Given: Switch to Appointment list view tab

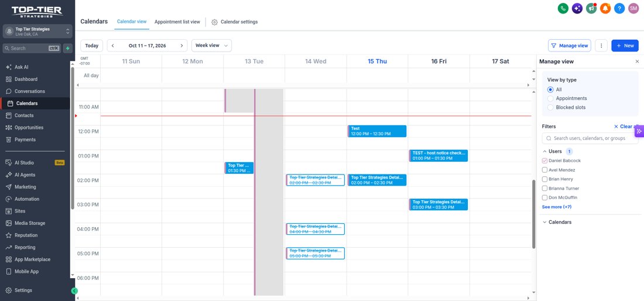Looking at the screenshot, I should (177, 22).
